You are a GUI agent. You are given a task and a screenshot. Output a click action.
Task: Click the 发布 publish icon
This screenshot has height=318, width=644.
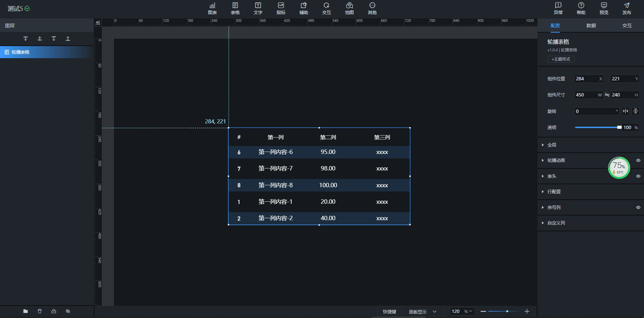[627, 8]
